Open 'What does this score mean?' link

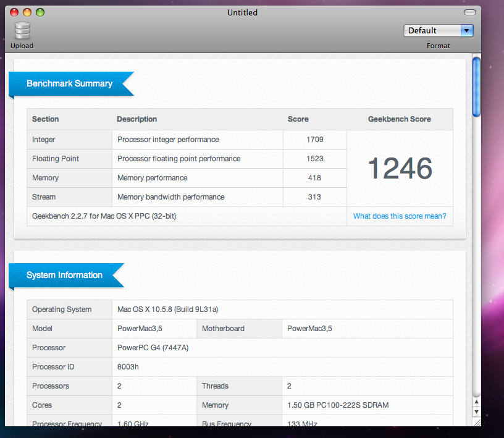(400, 216)
